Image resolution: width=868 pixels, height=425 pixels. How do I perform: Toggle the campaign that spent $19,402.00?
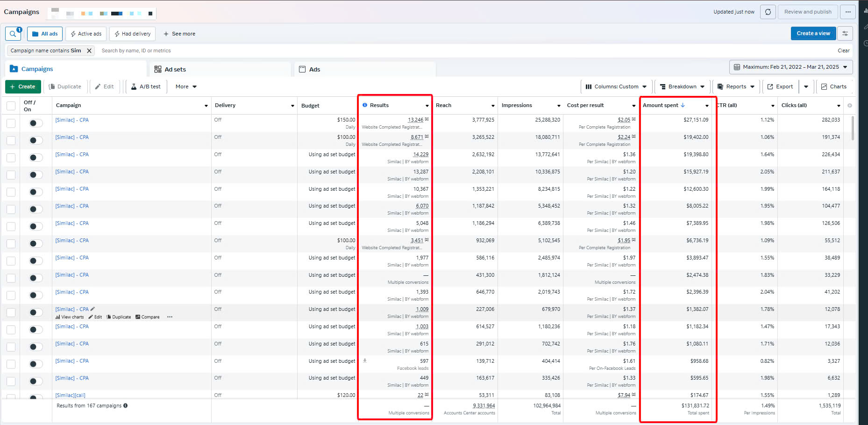[36, 140]
